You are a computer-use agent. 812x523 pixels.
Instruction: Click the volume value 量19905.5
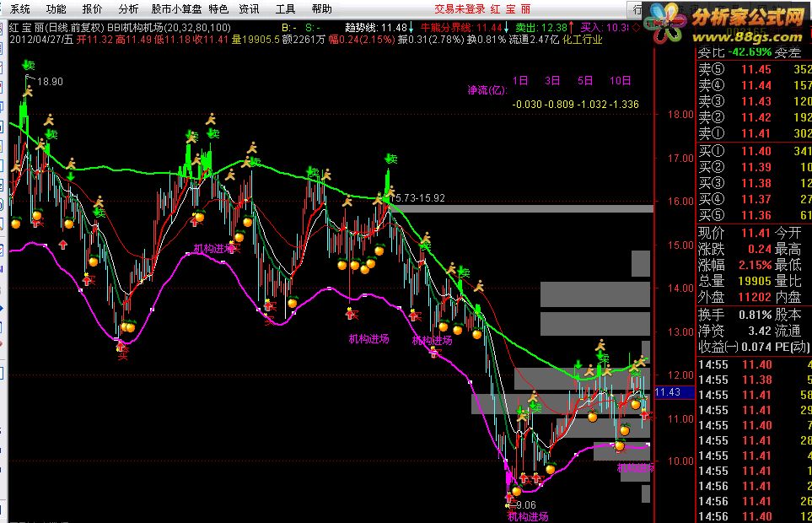(255, 40)
